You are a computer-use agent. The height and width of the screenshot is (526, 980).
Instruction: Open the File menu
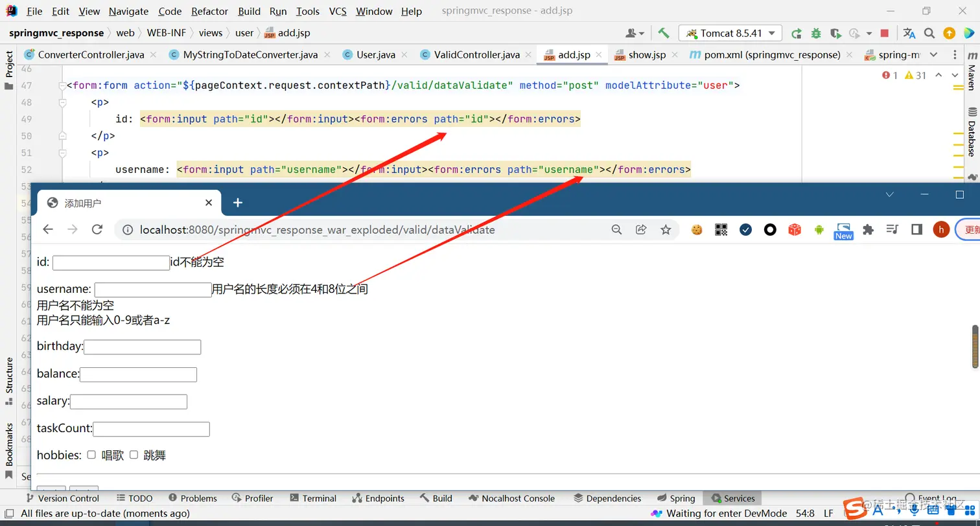[x=34, y=11]
